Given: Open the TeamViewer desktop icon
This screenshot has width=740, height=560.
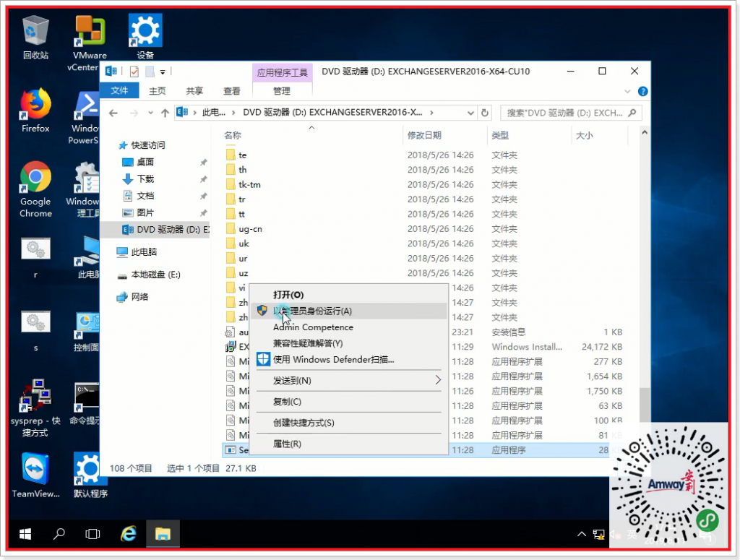Looking at the screenshot, I should click(34, 470).
